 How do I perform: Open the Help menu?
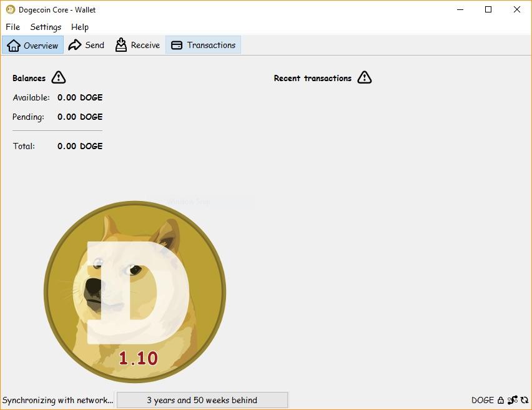(79, 27)
